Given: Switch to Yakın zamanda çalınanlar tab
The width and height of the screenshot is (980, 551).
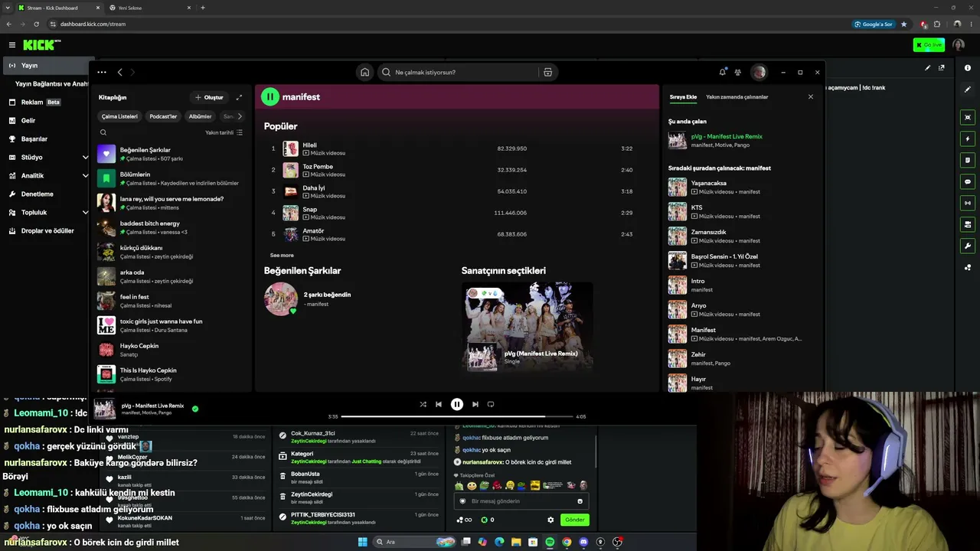Looking at the screenshot, I should [x=737, y=97].
